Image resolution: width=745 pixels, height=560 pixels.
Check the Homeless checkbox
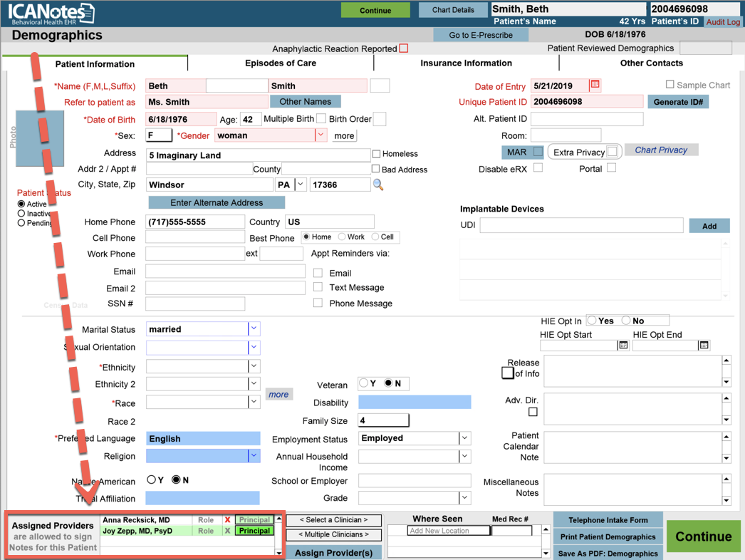[x=376, y=154]
